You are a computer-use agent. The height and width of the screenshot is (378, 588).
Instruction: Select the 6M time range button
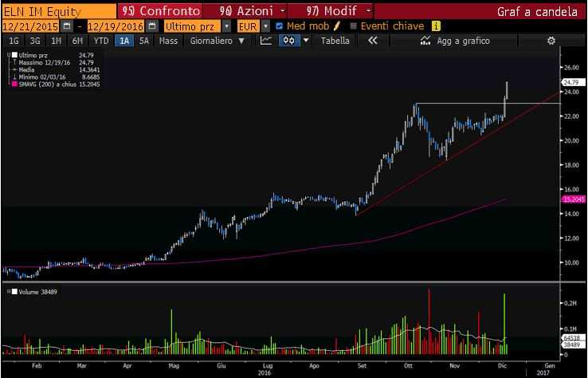point(77,41)
